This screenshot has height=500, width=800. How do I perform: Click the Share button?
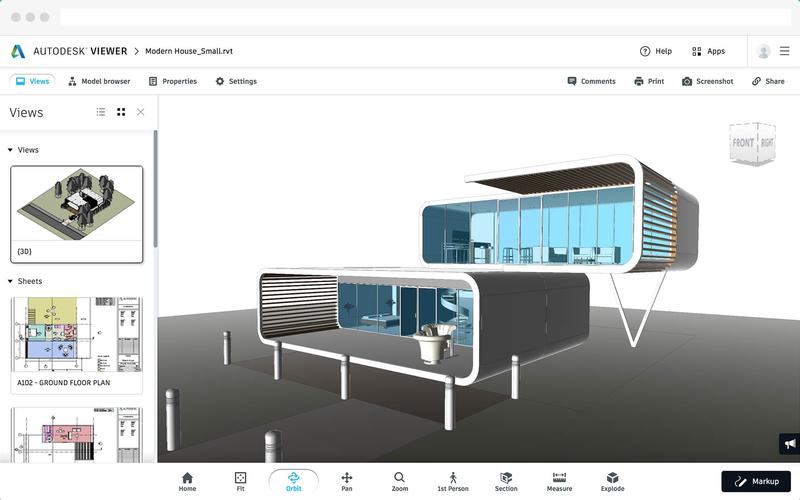[x=768, y=81]
